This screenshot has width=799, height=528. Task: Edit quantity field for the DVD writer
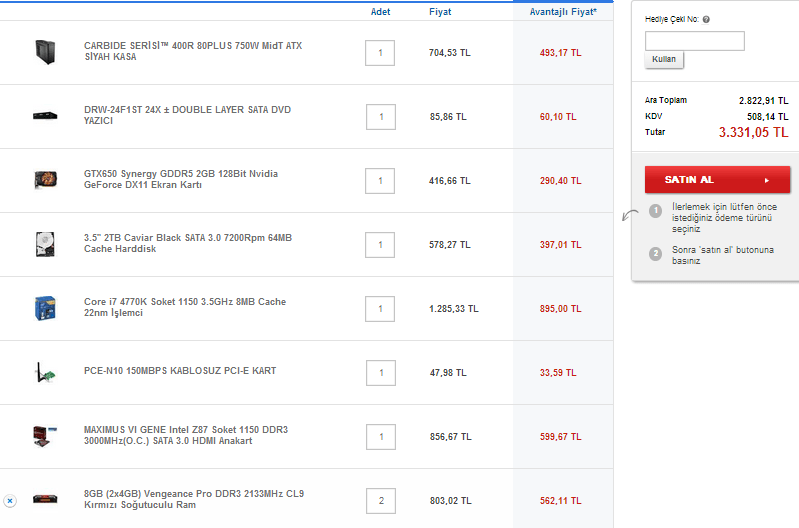(x=381, y=117)
